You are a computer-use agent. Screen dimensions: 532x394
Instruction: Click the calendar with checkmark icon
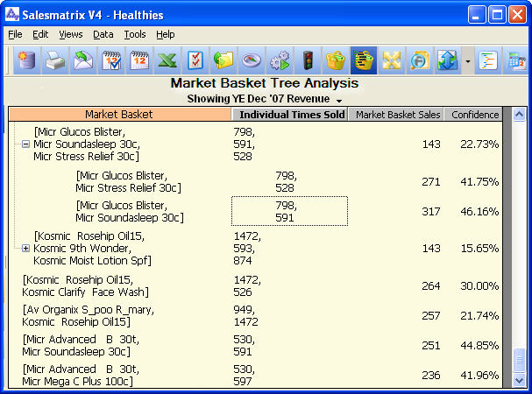tap(111, 60)
